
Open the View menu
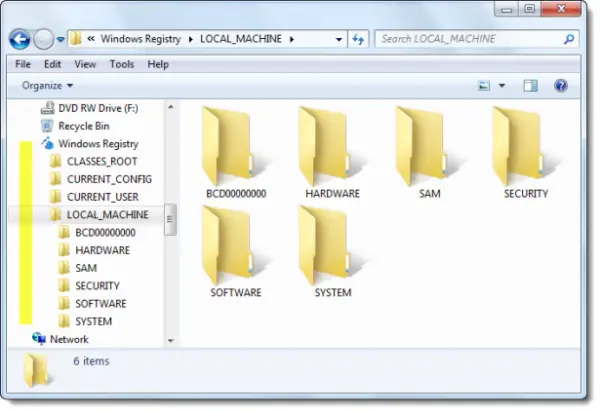[x=85, y=64]
